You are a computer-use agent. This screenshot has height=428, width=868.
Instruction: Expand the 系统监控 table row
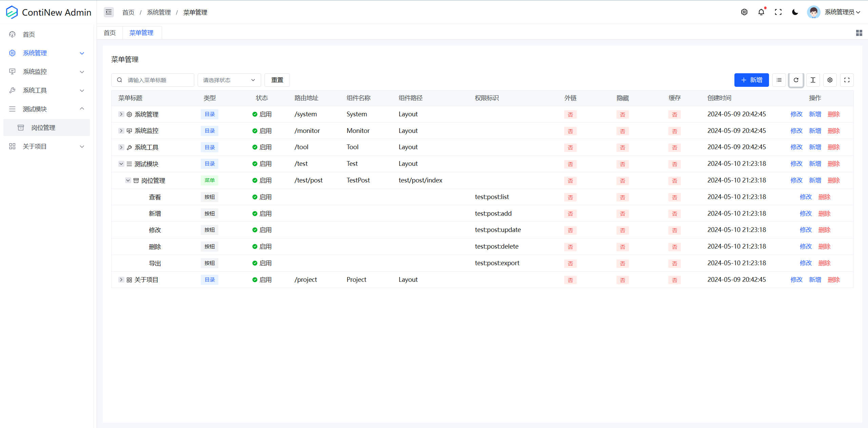pos(121,131)
